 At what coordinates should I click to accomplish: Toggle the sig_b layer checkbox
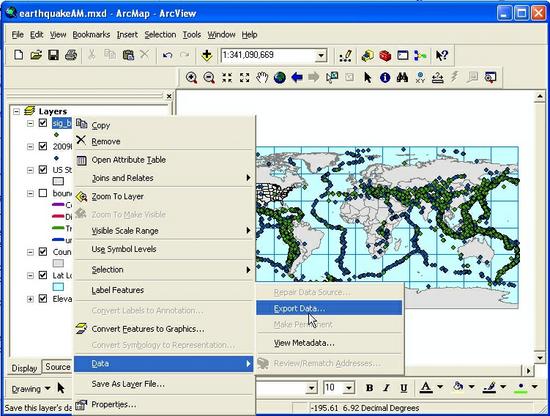43,123
